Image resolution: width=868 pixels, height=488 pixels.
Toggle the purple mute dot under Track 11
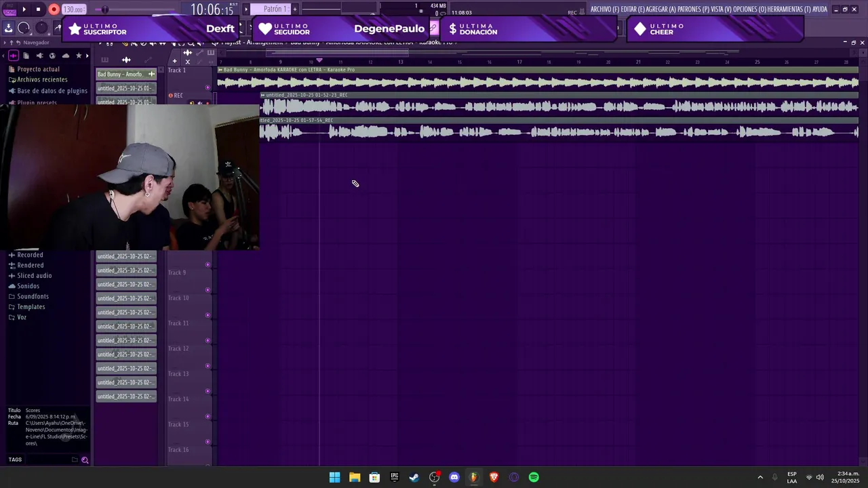point(208,341)
